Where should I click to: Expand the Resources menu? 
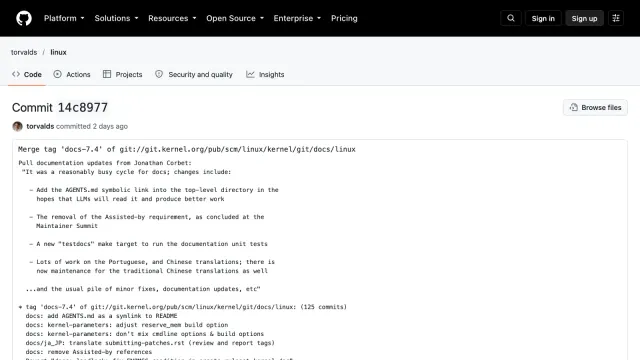point(172,18)
